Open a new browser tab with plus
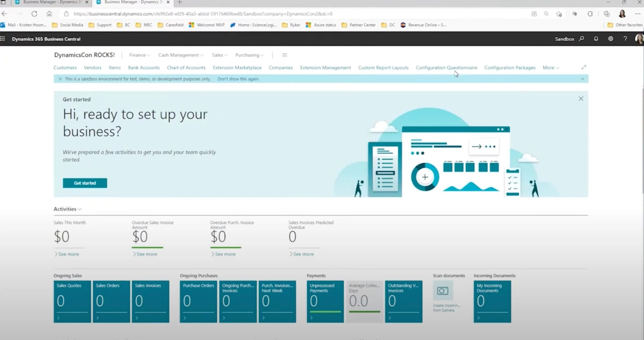This screenshot has height=340, width=644. click(x=180, y=2)
